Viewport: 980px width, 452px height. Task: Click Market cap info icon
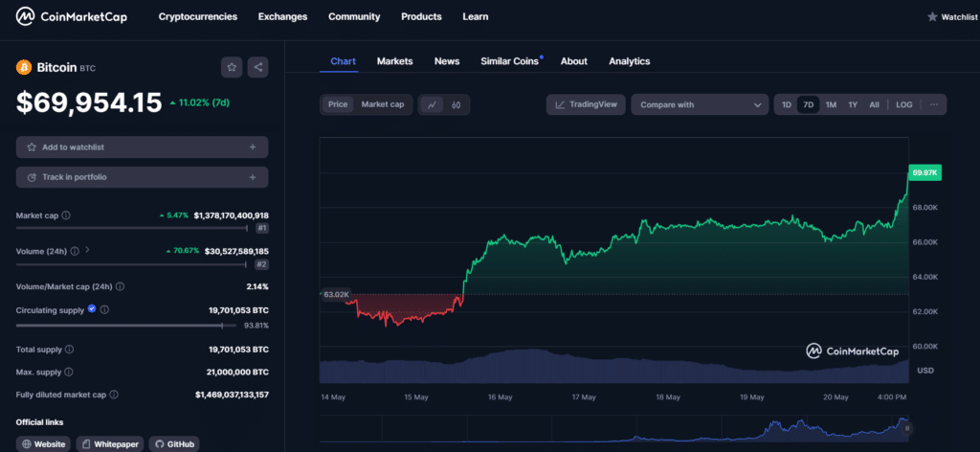tap(66, 215)
